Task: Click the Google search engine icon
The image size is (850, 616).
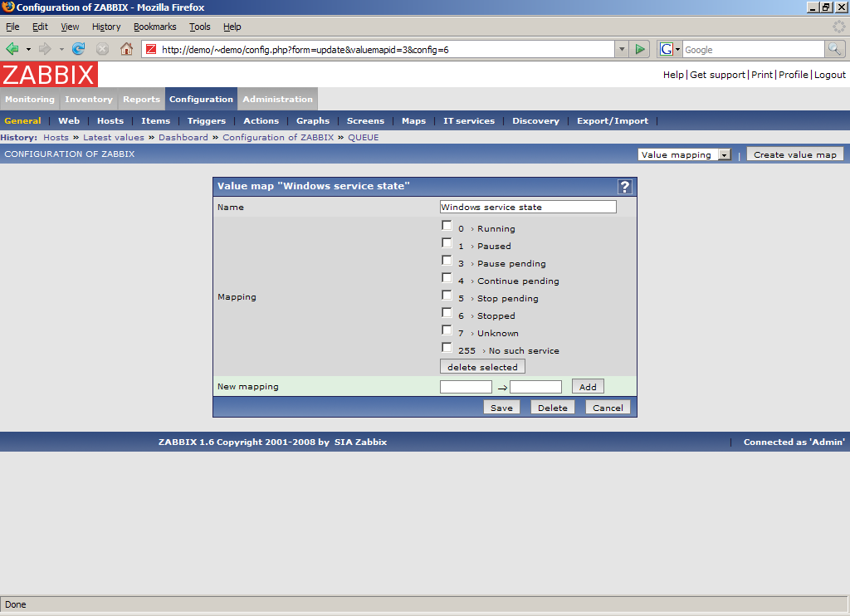Action: click(667, 49)
